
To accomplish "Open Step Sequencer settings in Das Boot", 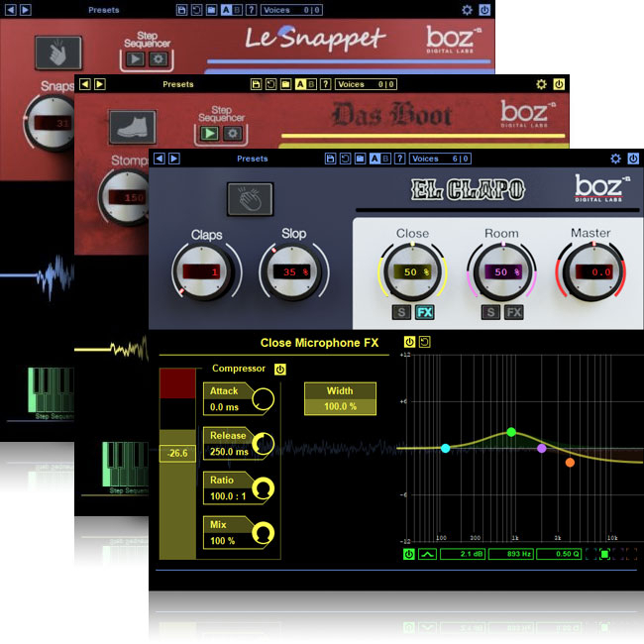I will tap(233, 133).
